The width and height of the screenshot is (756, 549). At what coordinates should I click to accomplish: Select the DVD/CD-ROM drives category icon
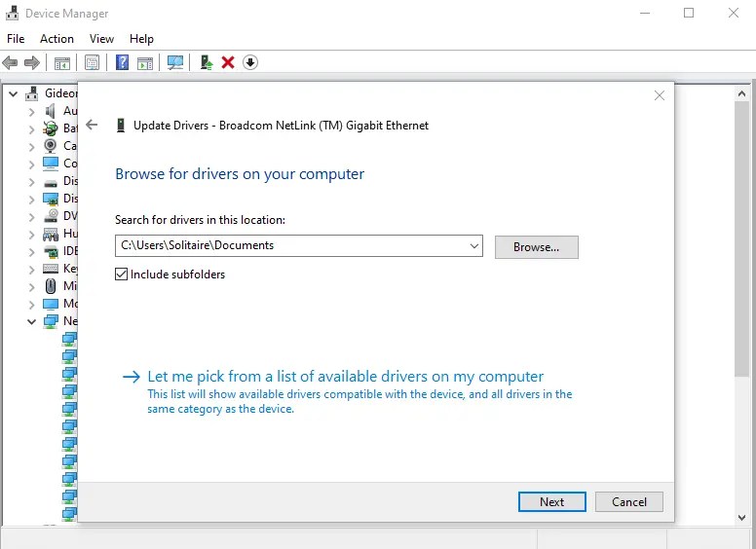(x=50, y=216)
